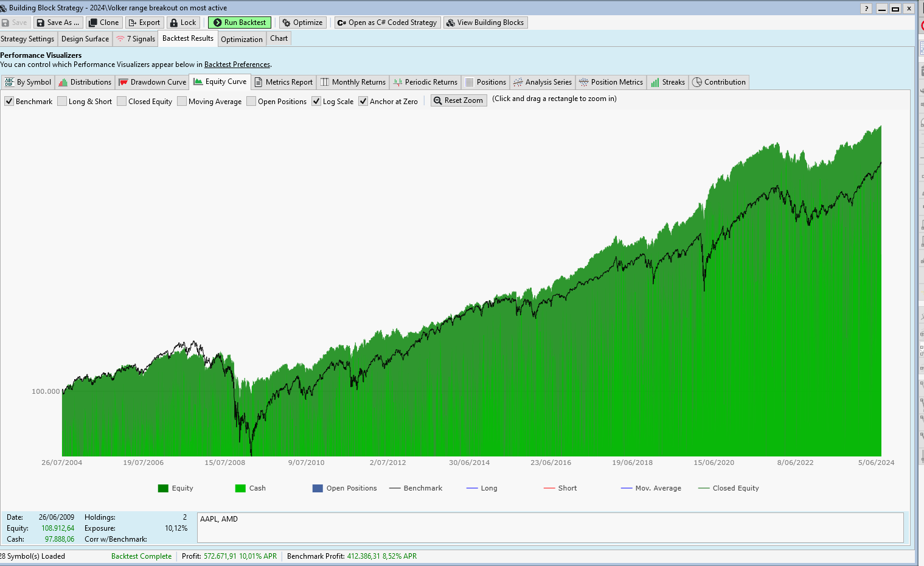The height and width of the screenshot is (566, 924).
Task: Click the AAPL, AMD holdings text box
Action: tap(551, 527)
